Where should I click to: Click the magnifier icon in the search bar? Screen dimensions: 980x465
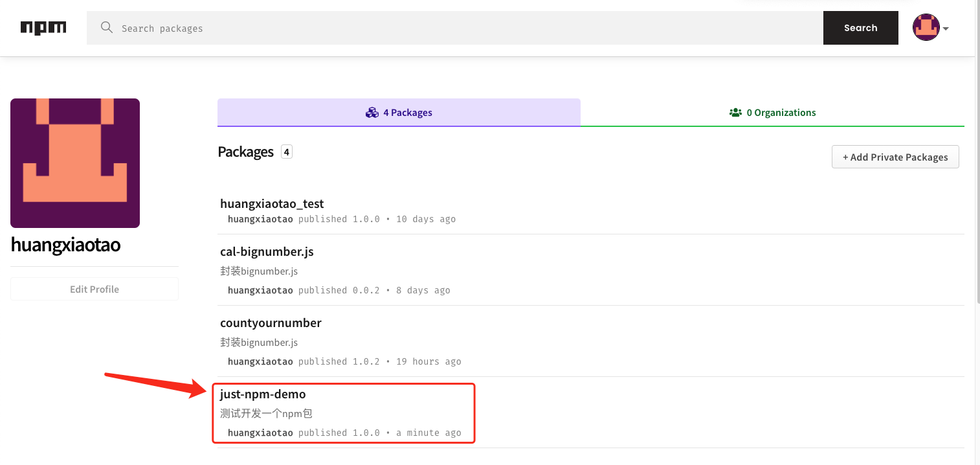107,28
